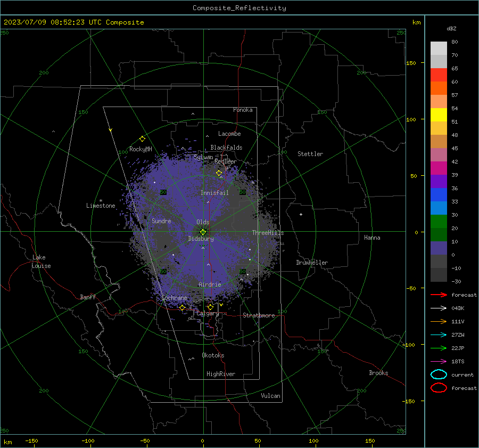Click the -150 tick on right axis
479x448 pixels.
pos(409,401)
